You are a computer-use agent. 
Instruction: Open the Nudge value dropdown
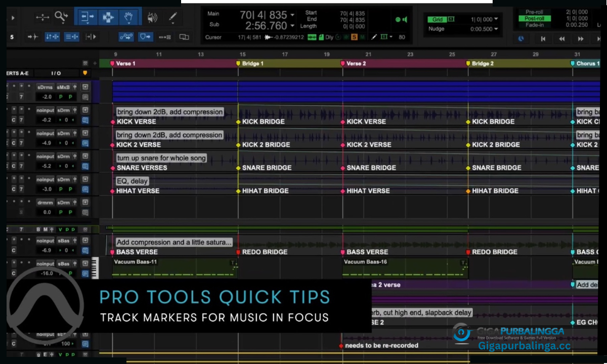(x=496, y=29)
